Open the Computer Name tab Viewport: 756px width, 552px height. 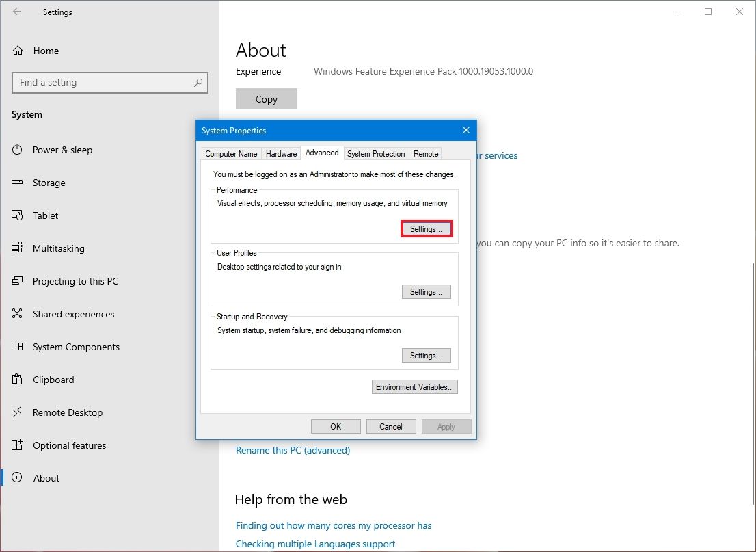click(x=230, y=153)
